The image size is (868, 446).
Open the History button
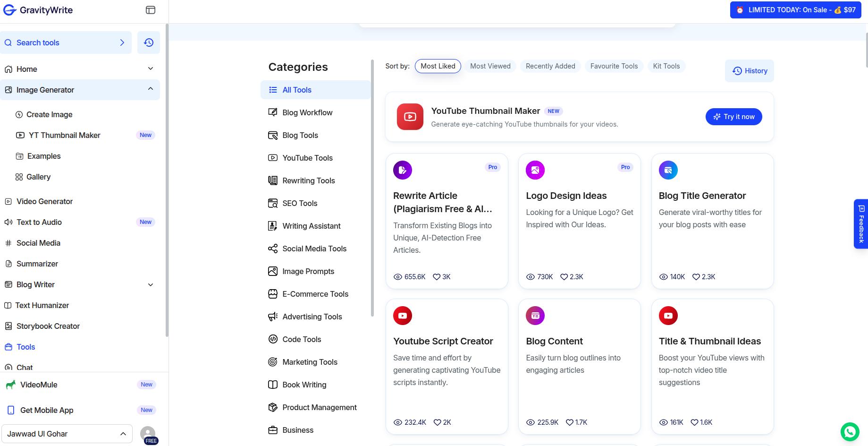[750, 71]
